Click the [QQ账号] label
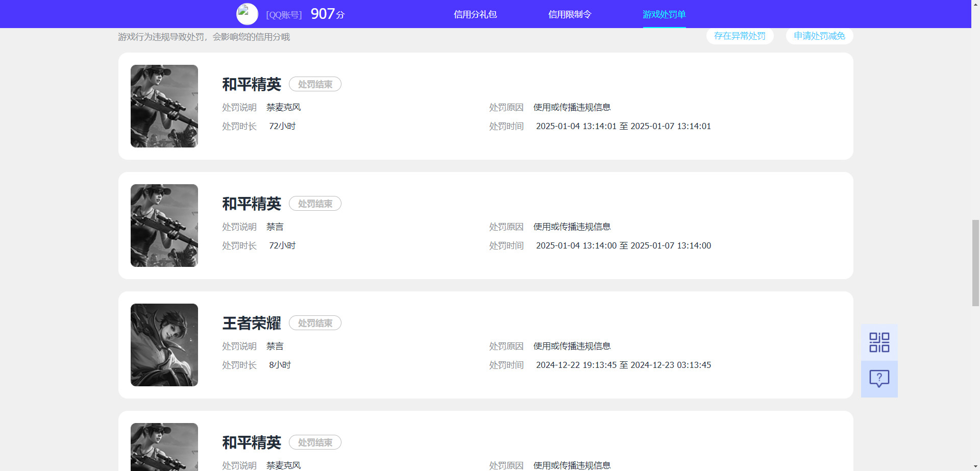Screen dimensions: 980x471 coord(284,15)
